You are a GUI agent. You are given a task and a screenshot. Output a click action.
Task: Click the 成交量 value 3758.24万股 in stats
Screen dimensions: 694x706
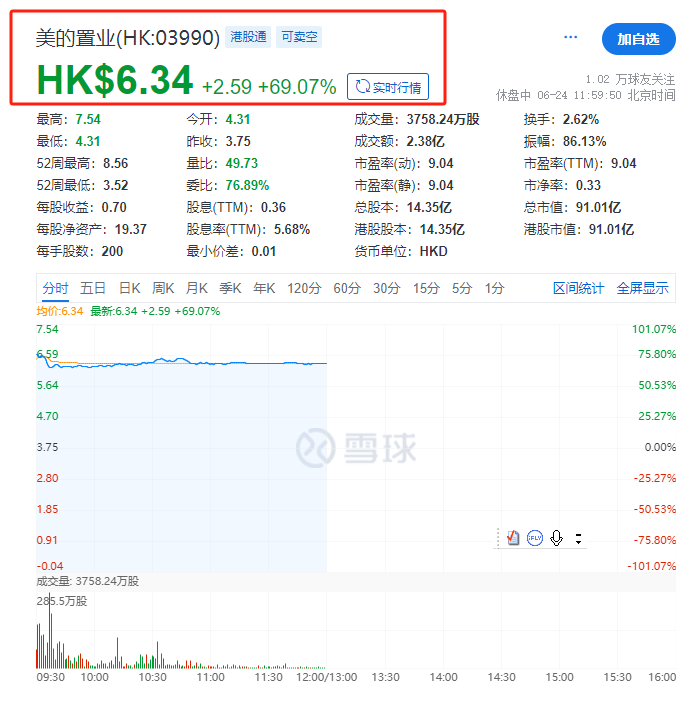[443, 119]
